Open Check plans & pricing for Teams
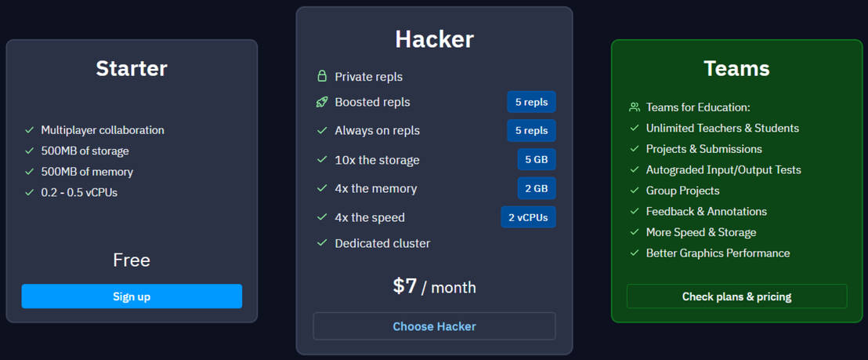The height and width of the screenshot is (360, 868). (736, 296)
